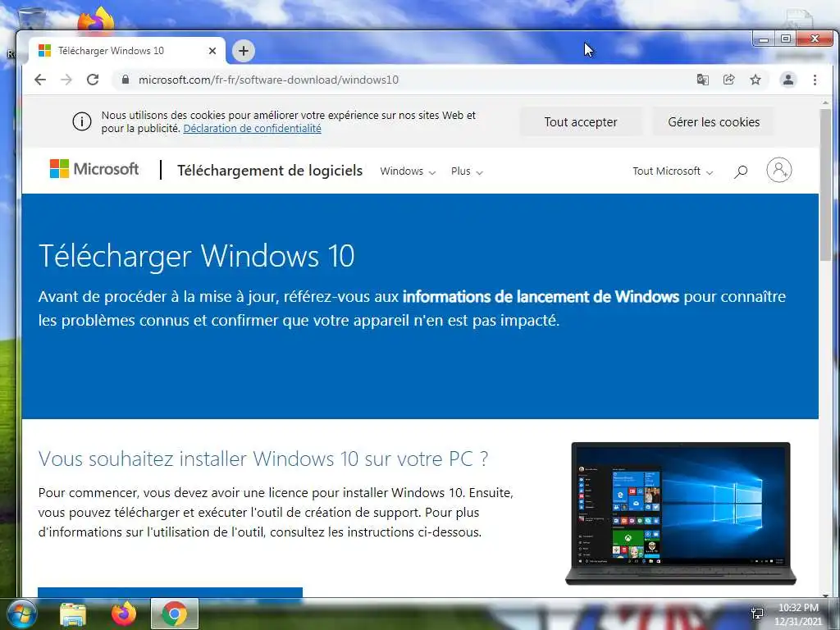840x630 pixels.
Task: Open the translate page icon
Action: (702, 80)
